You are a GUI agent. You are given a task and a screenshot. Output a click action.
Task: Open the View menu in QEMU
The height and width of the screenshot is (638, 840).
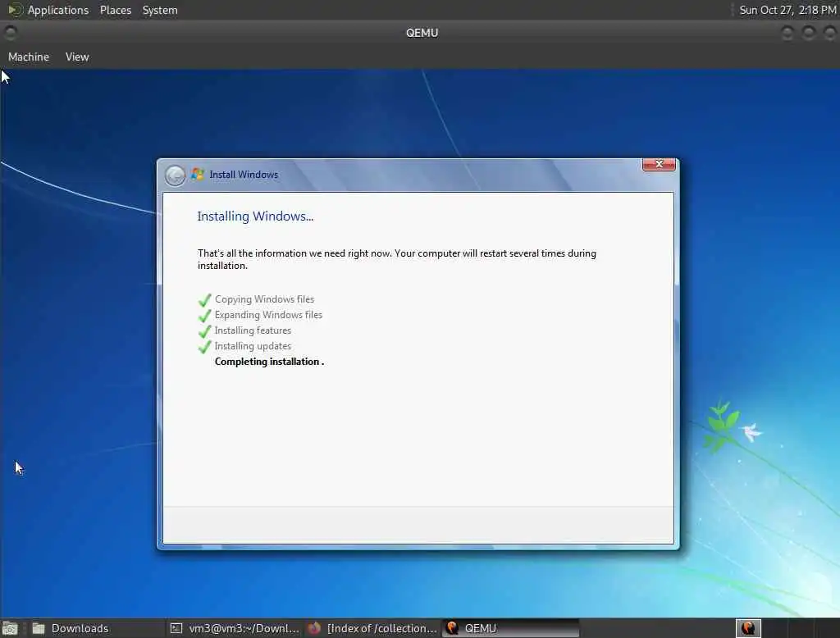pos(77,57)
